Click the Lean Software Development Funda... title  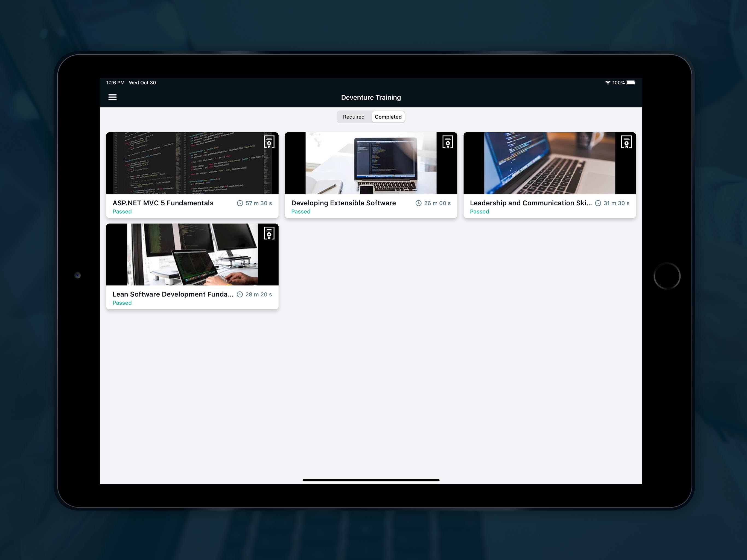click(173, 294)
